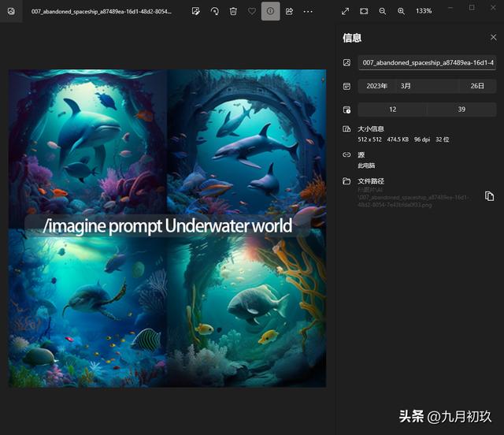Copy the file path with the copy icon
Image resolution: width=504 pixels, height=435 pixels.
[x=489, y=196]
